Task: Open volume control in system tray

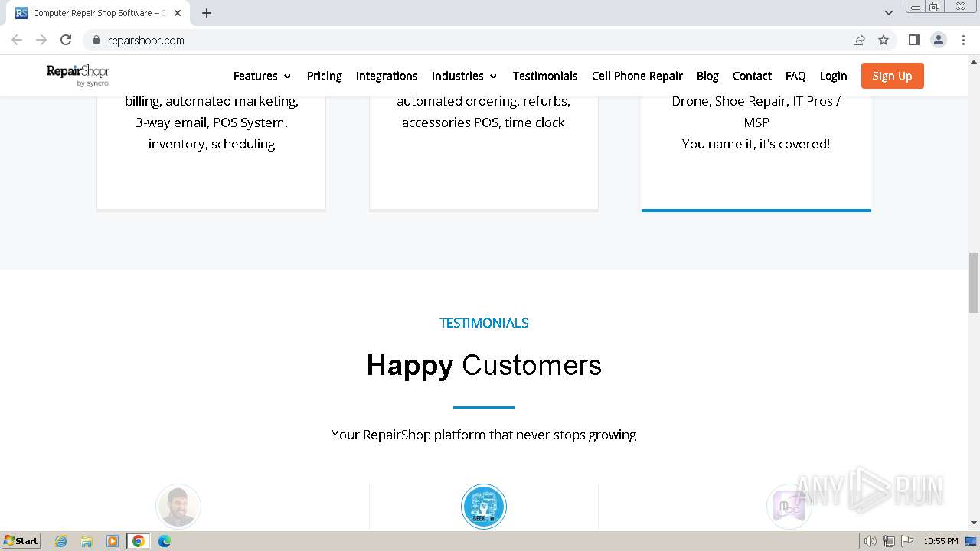Action: tap(870, 541)
